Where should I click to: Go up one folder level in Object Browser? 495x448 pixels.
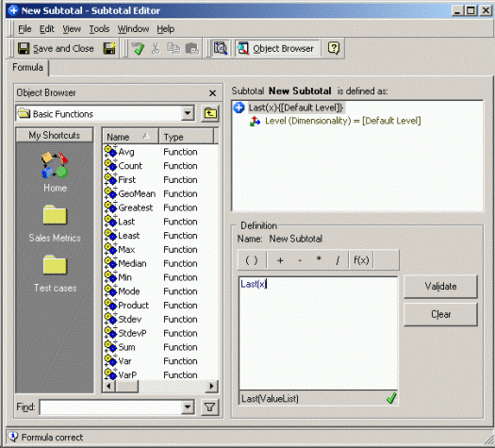(x=210, y=113)
